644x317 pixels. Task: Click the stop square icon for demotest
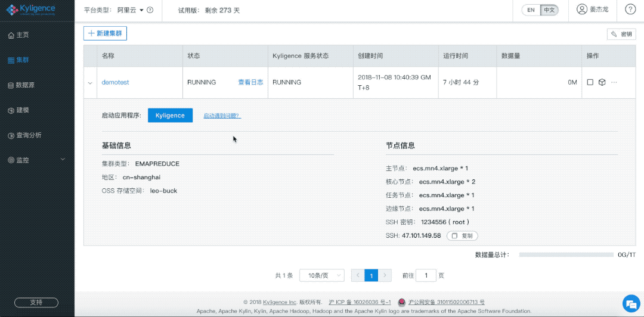(x=590, y=82)
